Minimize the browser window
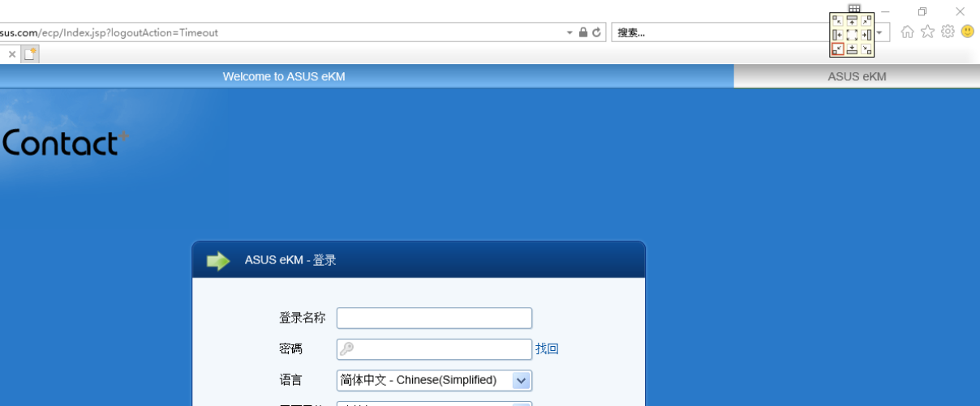The image size is (980, 406). coord(886,11)
